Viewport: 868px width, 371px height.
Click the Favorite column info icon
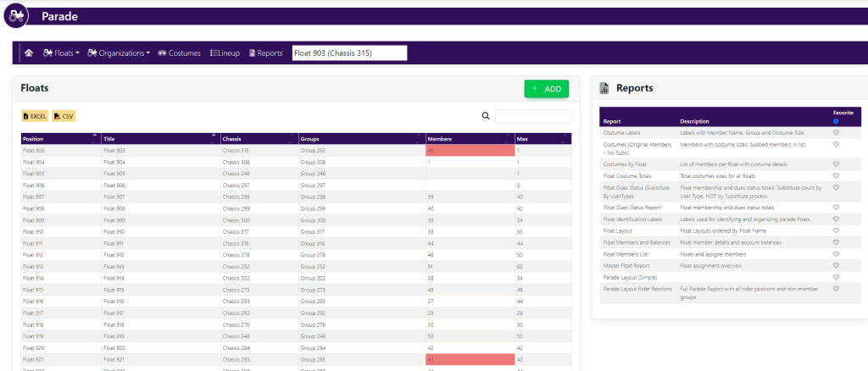pos(836,121)
